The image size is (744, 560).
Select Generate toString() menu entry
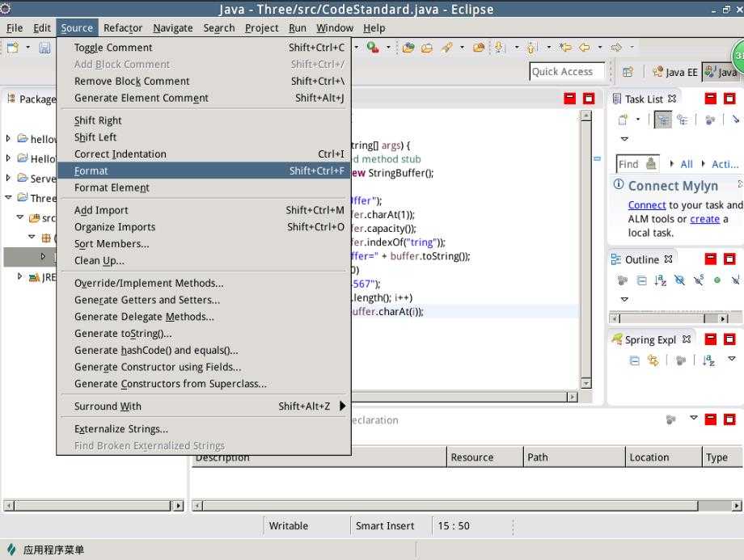click(x=204, y=334)
